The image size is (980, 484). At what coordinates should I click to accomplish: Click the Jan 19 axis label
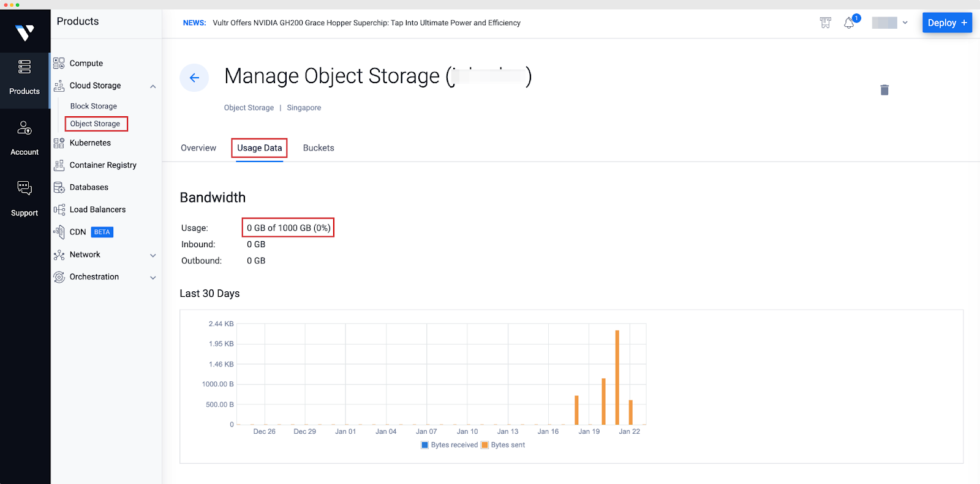coord(589,432)
